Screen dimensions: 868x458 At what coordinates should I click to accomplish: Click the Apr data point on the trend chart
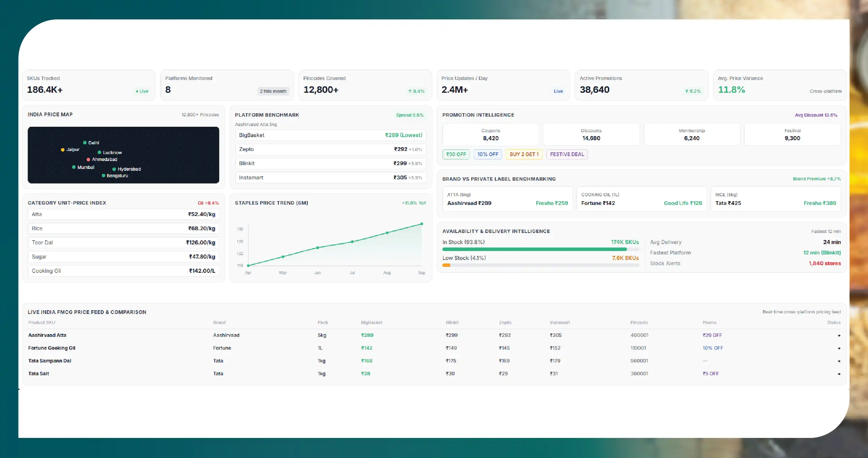tap(248, 266)
